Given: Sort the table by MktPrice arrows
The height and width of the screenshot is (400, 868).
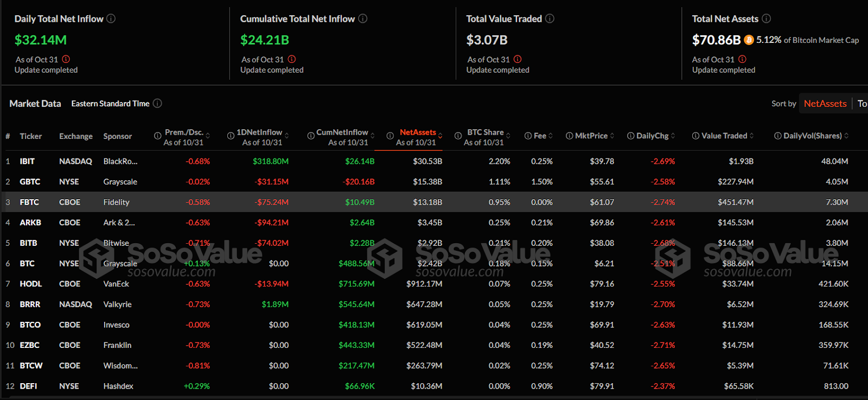Looking at the screenshot, I should tap(612, 136).
